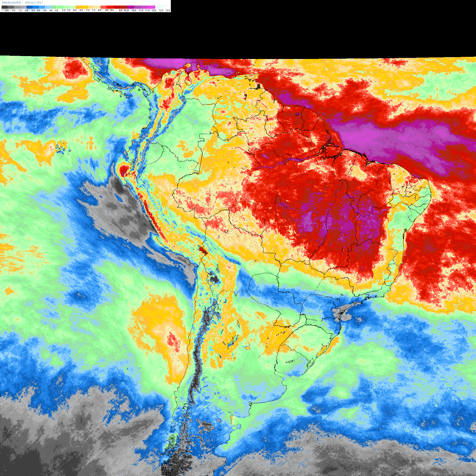This screenshot has width=476, height=476.
Task: Click the 9.5 legend value
Action: point(121,10)
